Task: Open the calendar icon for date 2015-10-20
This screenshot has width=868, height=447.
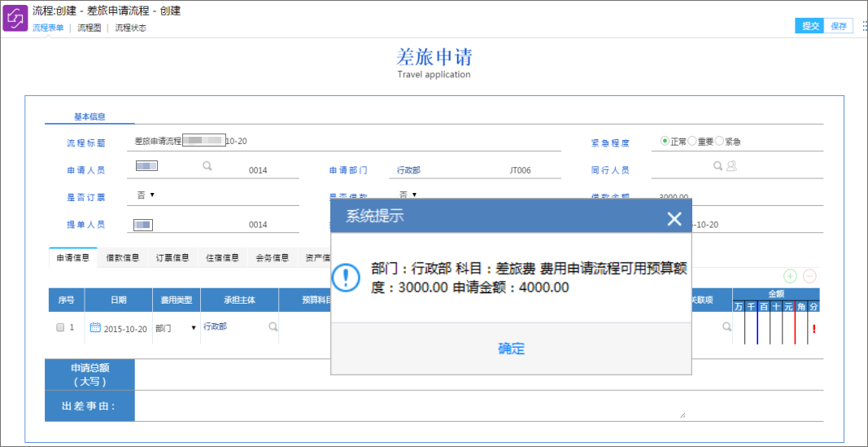Action: (x=95, y=327)
